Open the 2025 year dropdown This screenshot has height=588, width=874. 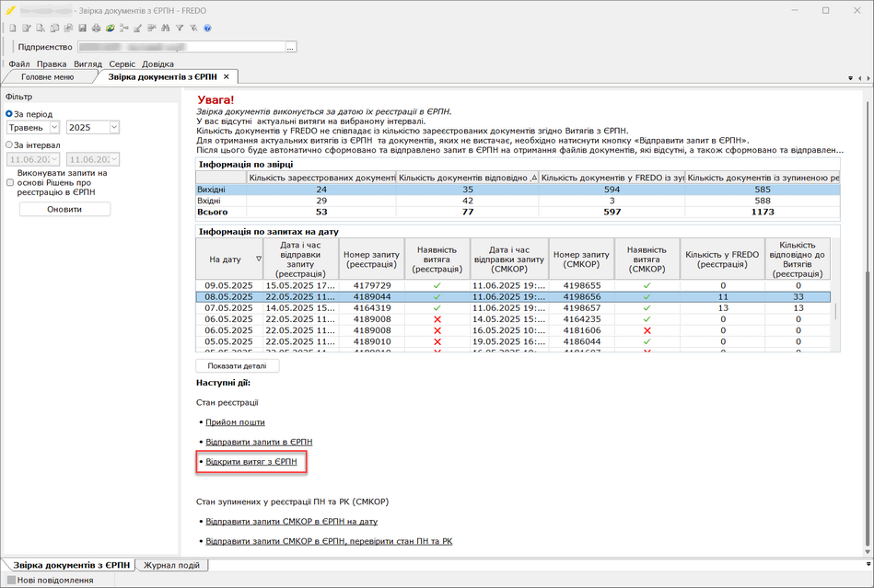coord(113,128)
